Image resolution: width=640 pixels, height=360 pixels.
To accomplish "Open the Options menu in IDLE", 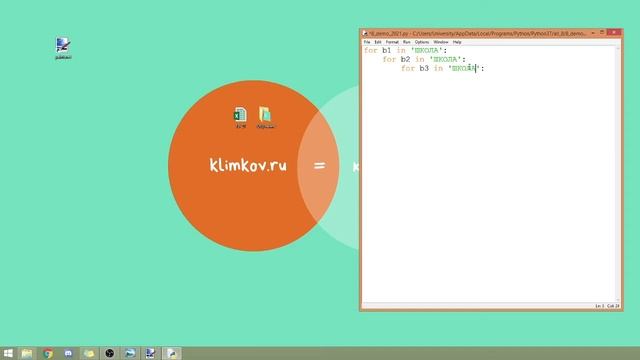I will coord(422,42).
